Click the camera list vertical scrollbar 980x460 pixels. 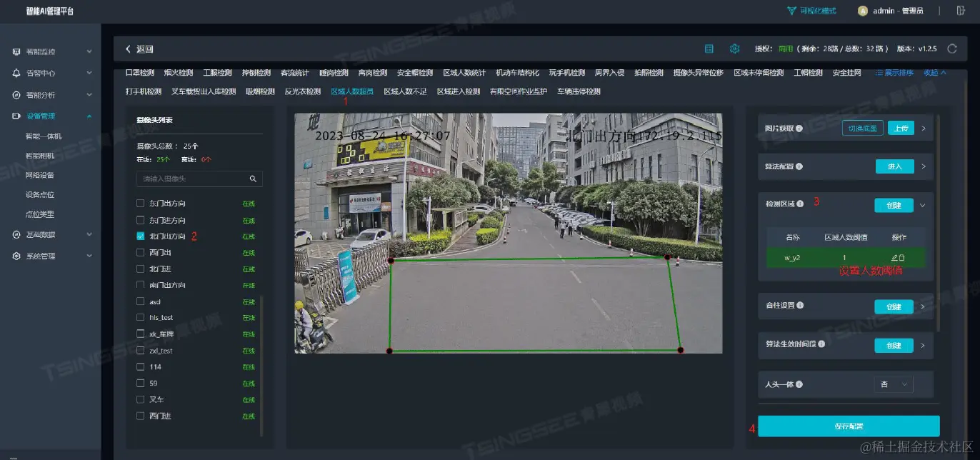[262, 366]
